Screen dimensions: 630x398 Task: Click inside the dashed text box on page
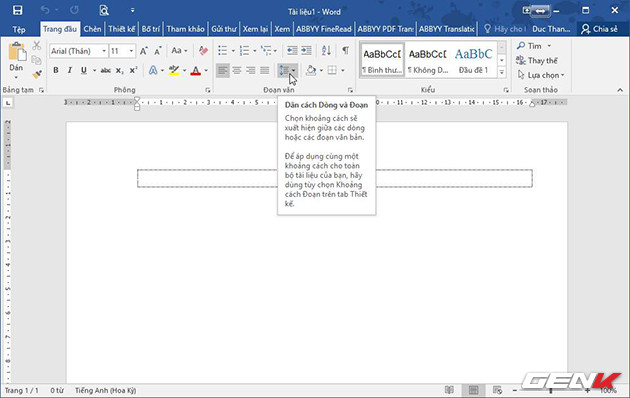pos(335,178)
